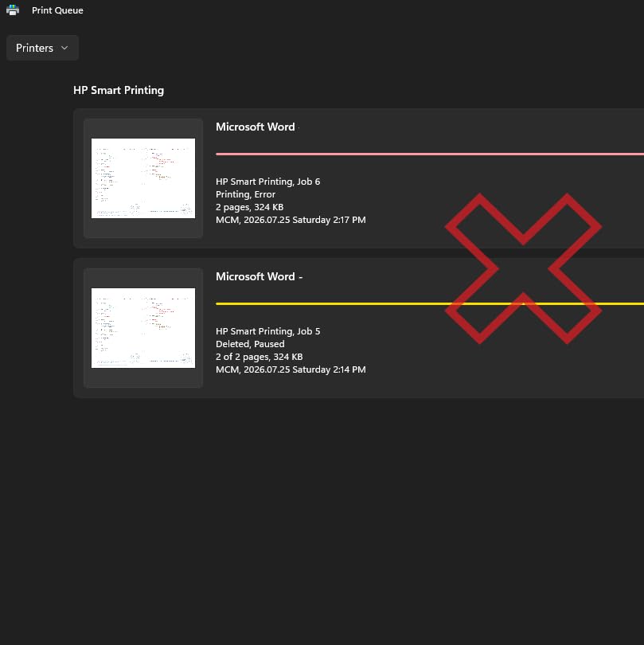
Task: Select '2 of 2 pages, 324 KB' text
Action: coord(259,357)
